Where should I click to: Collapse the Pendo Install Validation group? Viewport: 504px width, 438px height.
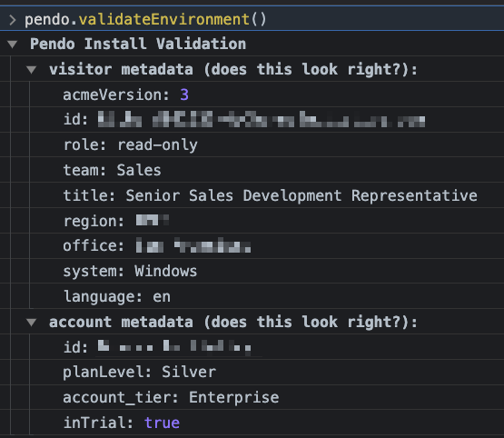(x=12, y=44)
